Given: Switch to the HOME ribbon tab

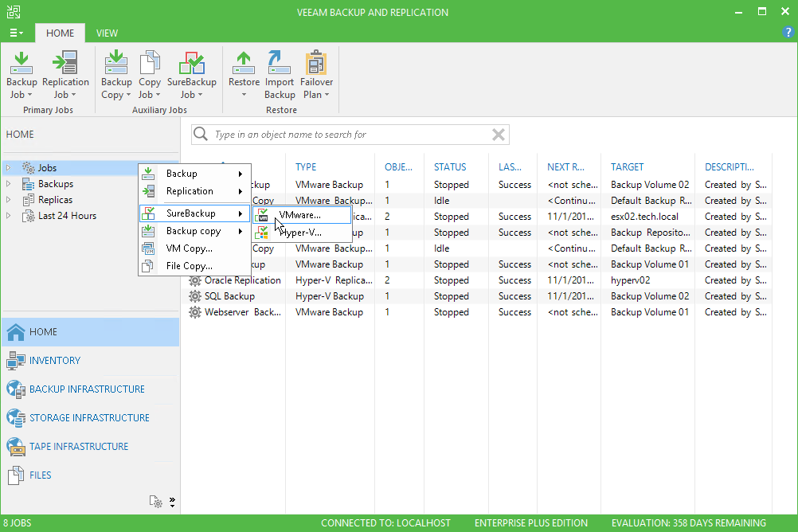Looking at the screenshot, I should point(60,33).
